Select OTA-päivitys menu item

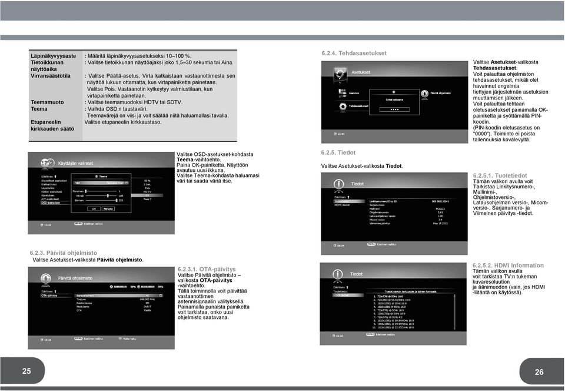click(x=56, y=295)
